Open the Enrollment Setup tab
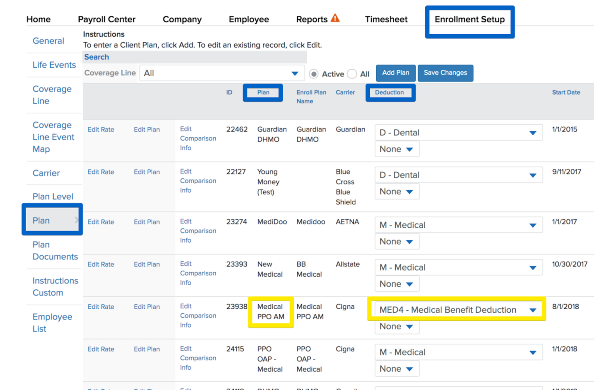 click(470, 19)
